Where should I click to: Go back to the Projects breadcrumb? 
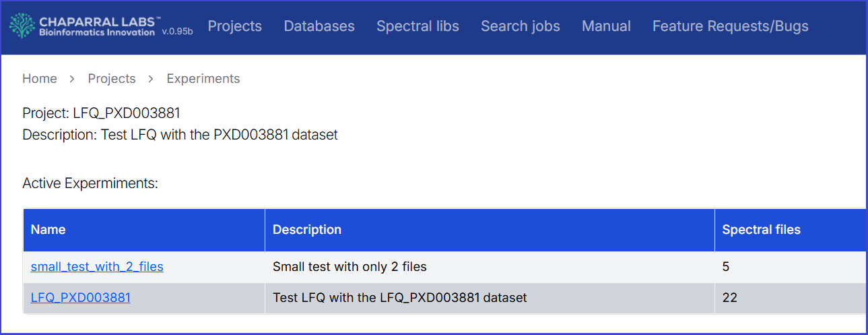tap(112, 79)
